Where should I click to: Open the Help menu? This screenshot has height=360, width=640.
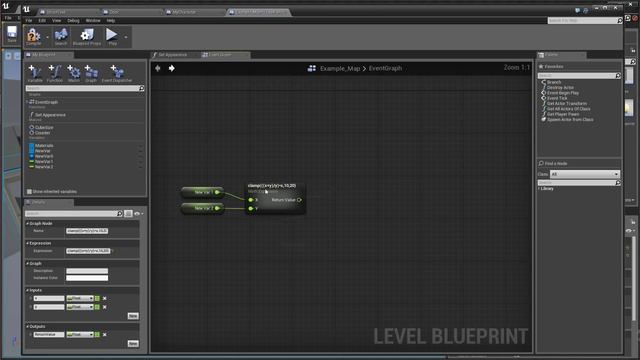point(111,20)
